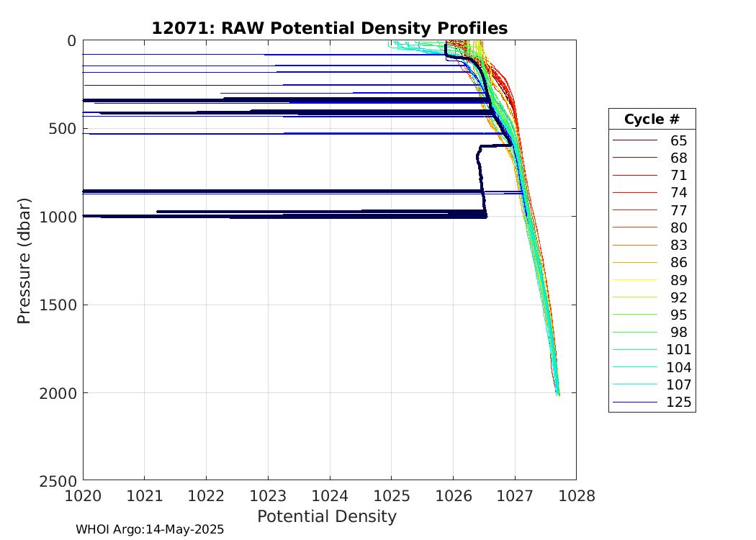The width and height of the screenshot is (756, 540).
Task: Select legend entry label 68
Action: (x=678, y=158)
